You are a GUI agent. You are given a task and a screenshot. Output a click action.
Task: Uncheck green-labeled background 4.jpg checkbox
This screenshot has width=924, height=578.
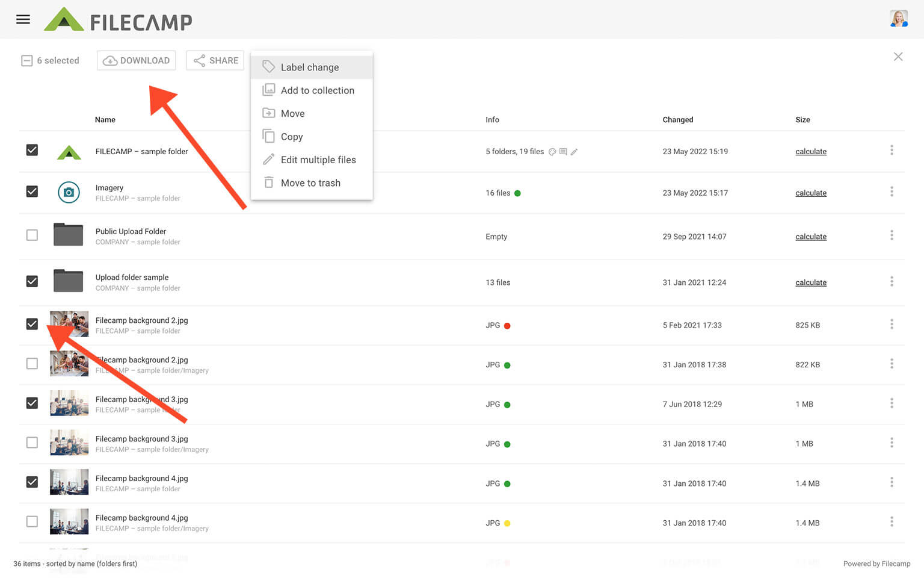tap(32, 482)
